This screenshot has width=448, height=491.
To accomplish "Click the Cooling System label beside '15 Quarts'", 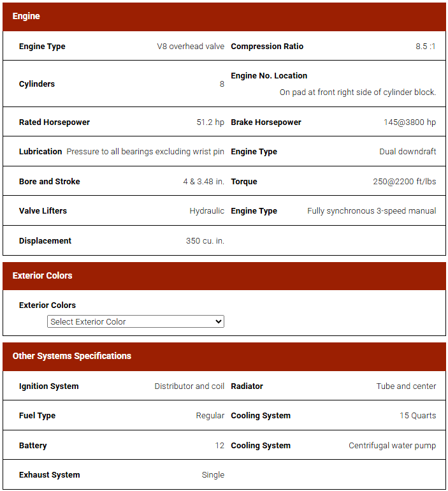I will 261,416.
